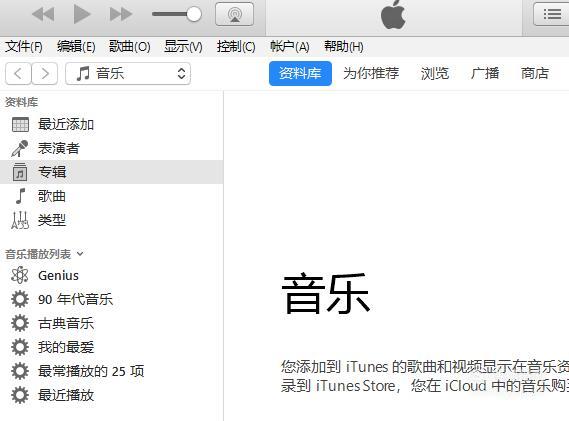The width and height of the screenshot is (569, 421).
Task: Open the AirPlay output button
Action: click(x=234, y=15)
